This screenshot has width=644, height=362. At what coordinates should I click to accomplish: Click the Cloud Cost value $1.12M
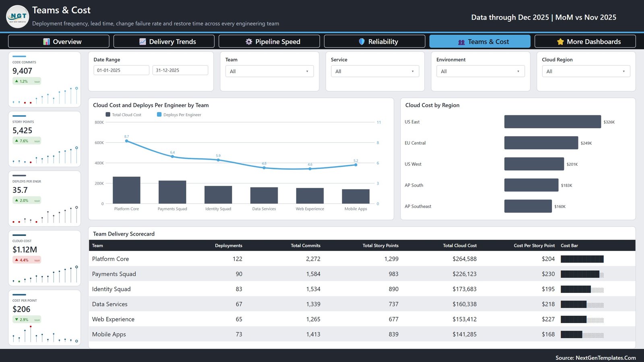pos(25,249)
